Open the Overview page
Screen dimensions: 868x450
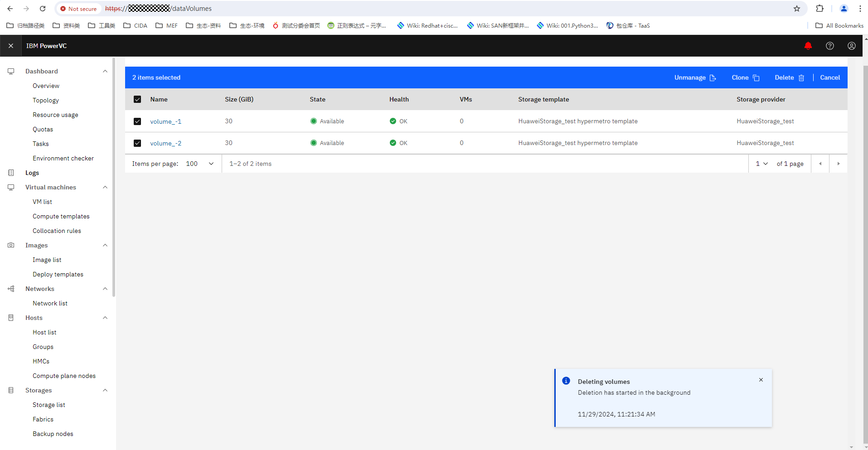tap(46, 86)
